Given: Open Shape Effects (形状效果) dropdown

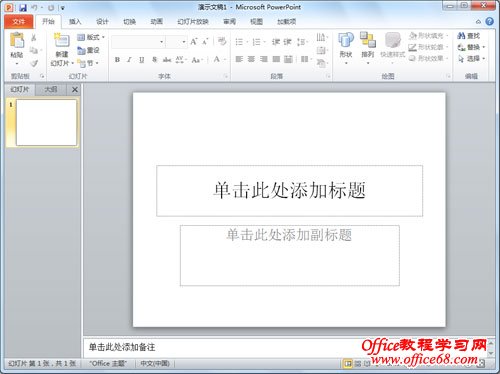Looking at the screenshot, I should pyautogui.click(x=428, y=59).
